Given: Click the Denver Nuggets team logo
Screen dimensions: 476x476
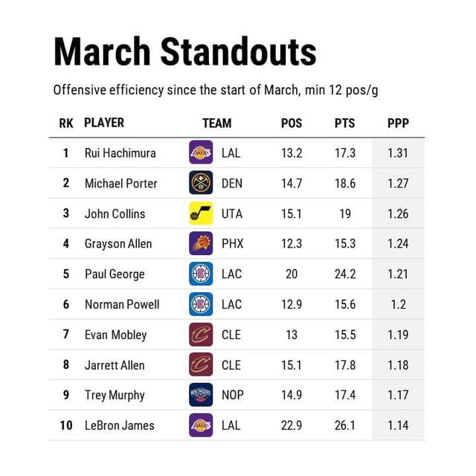Looking at the screenshot, I should click(x=201, y=183).
